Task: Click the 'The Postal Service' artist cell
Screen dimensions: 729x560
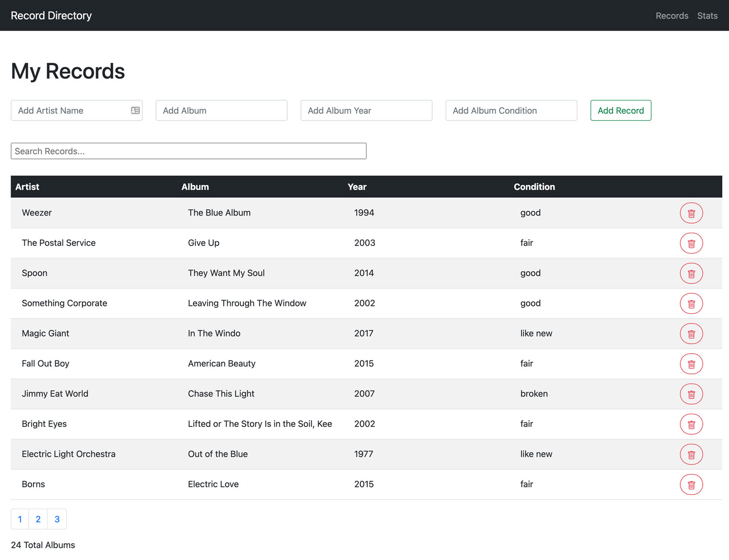Action: point(58,243)
